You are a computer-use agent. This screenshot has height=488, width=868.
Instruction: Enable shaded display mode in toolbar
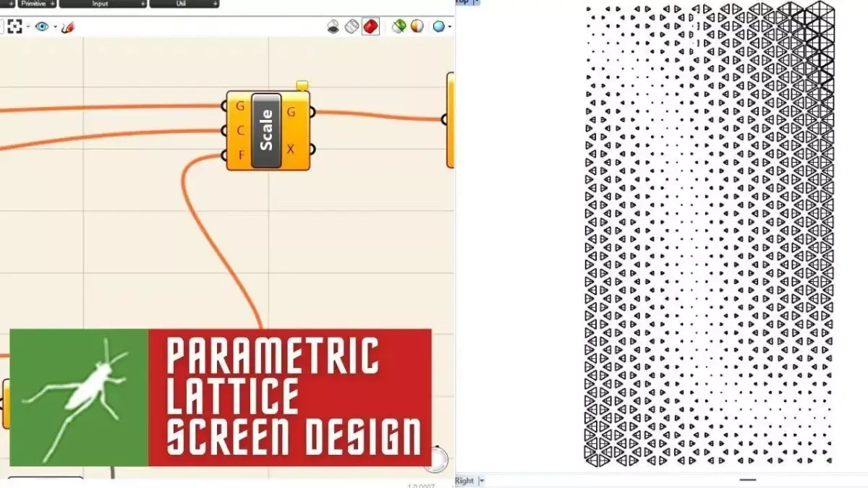coord(371,27)
